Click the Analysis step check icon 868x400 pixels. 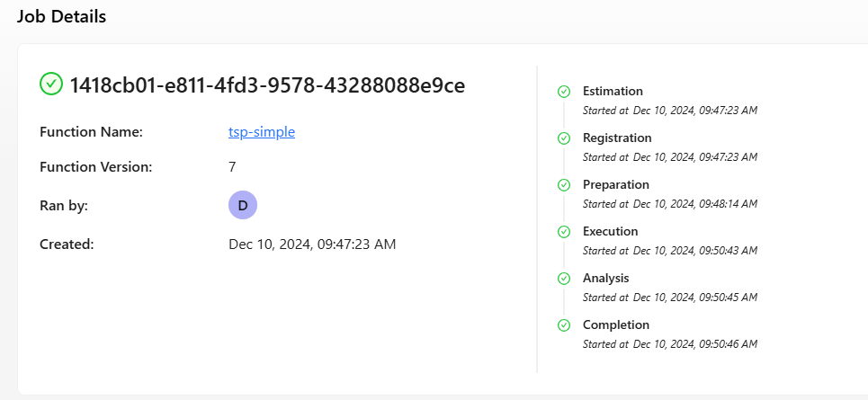[x=564, y=279]
